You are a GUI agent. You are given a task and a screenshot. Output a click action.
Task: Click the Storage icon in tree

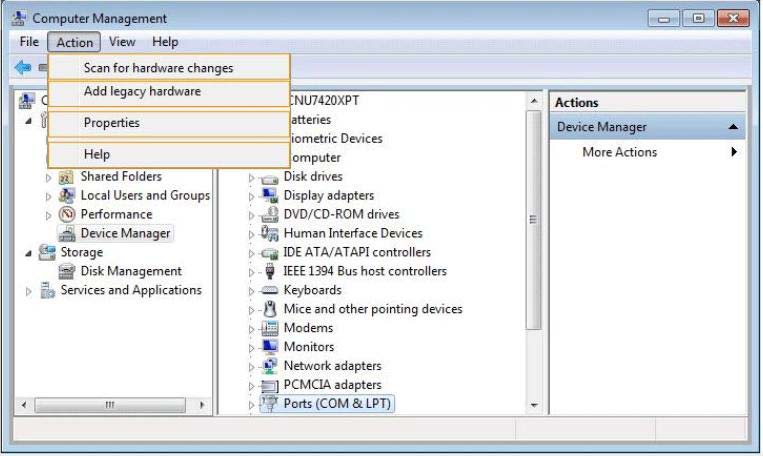click(47, 253)
